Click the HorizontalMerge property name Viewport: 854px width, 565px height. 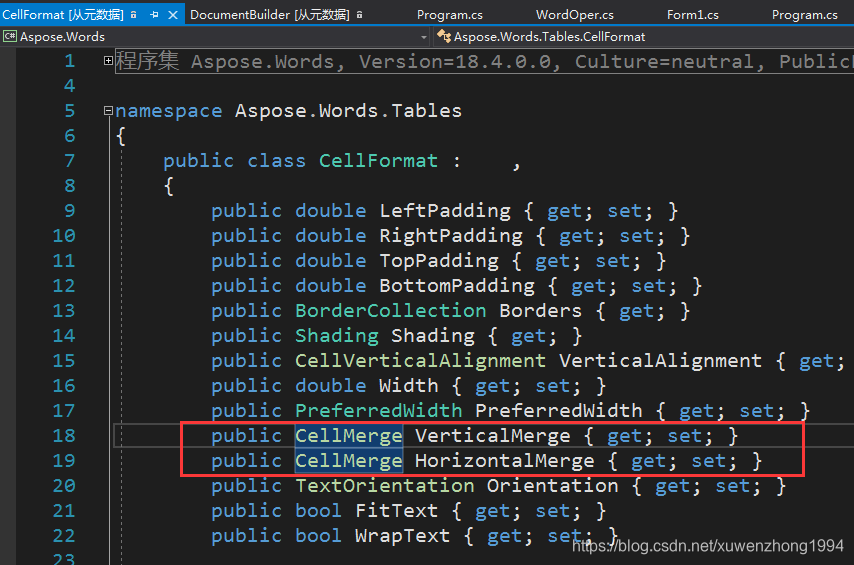tap(504, 461)
